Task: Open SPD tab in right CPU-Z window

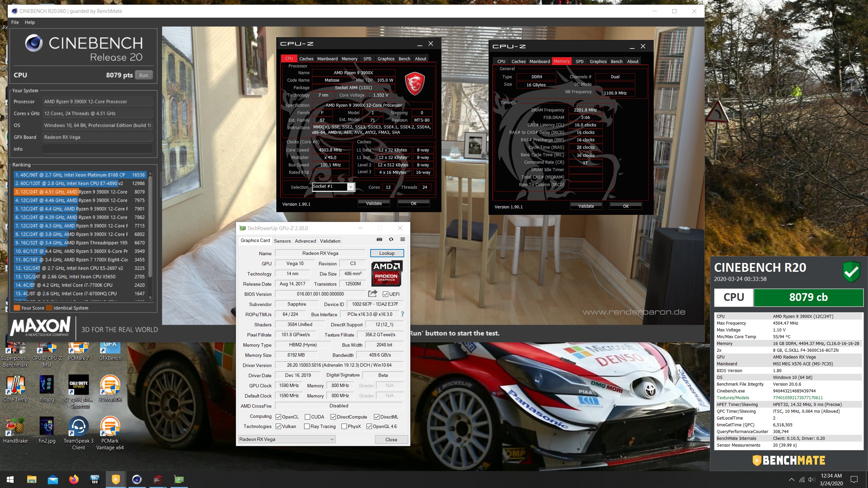Action: pyautogui.click(x=579, y=61)
